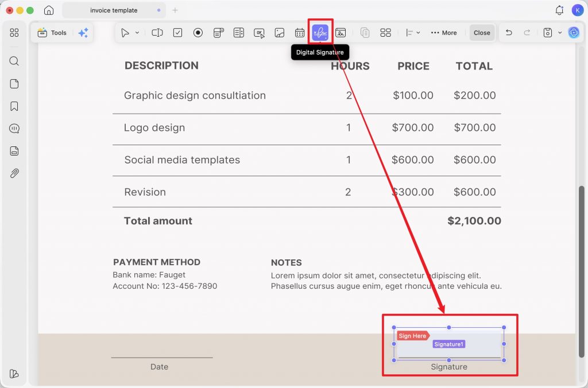Select the Image Field form tool
This screenshot has width=588, height=388.
click(x=280, y=33)
